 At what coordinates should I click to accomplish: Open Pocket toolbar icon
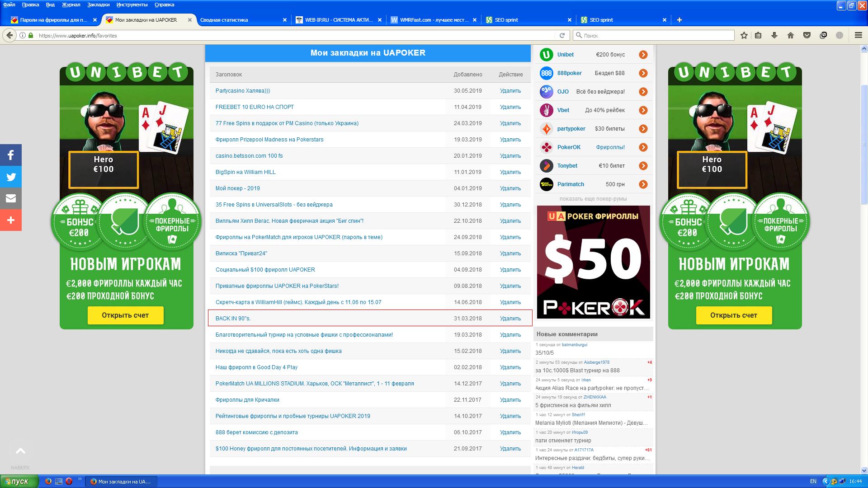click(807, 35)
